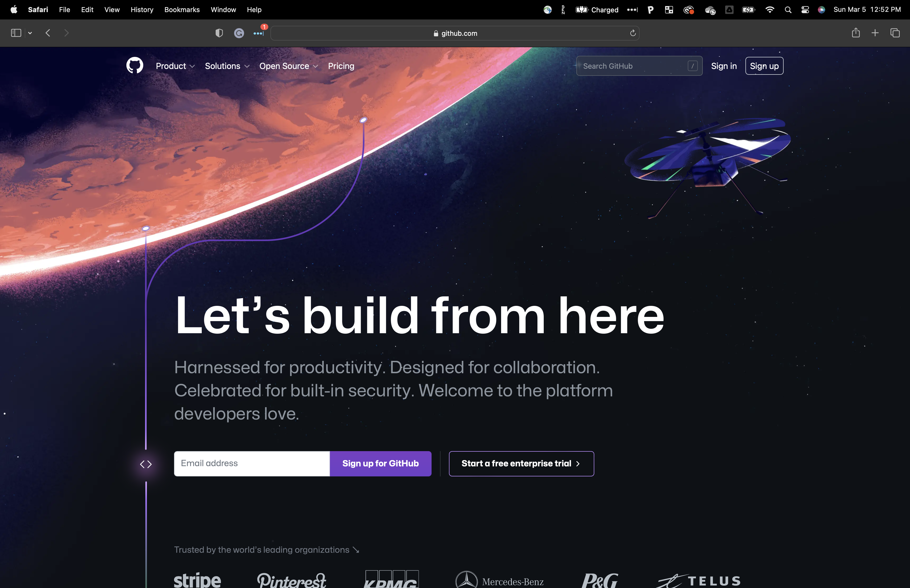
Task: Open the Grammarly extension icon
Action: point(239,33)
